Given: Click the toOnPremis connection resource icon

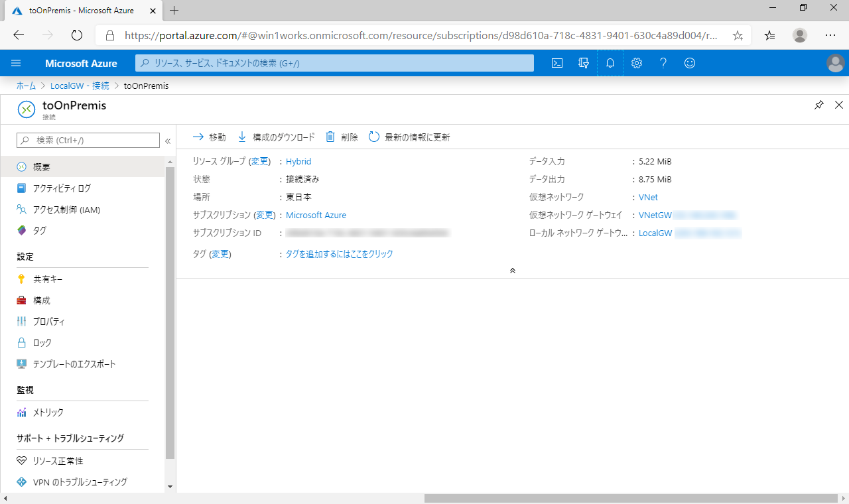Looking at the screenshot, I should [x=27, y=109].
